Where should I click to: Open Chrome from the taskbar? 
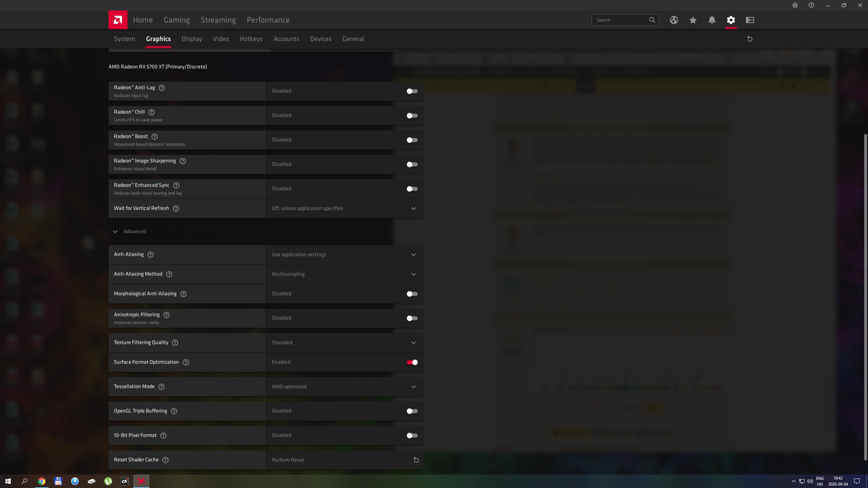(41, 481)
